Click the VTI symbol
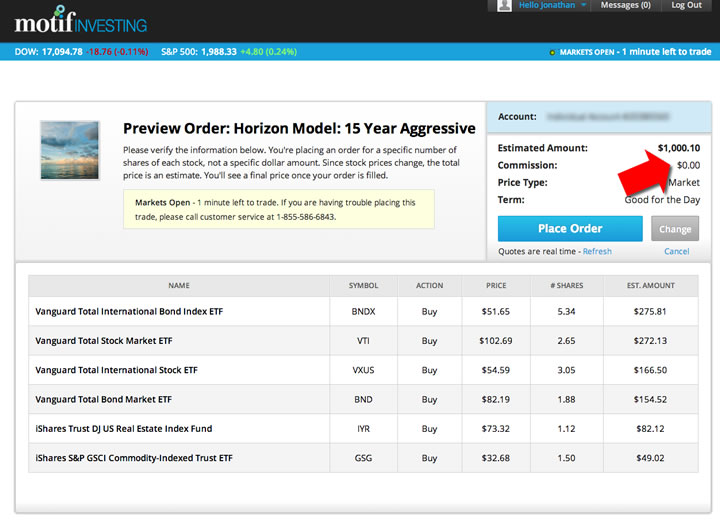720x520 pixels. [363, 341]
